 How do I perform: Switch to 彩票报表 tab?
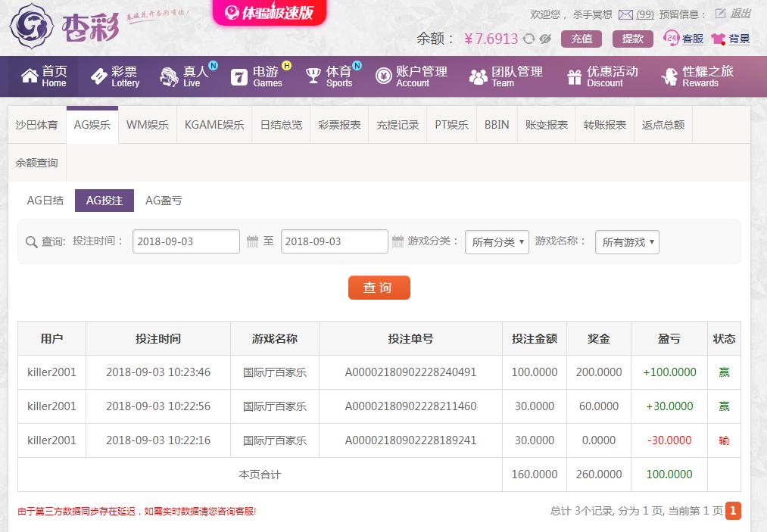[339, 125]
